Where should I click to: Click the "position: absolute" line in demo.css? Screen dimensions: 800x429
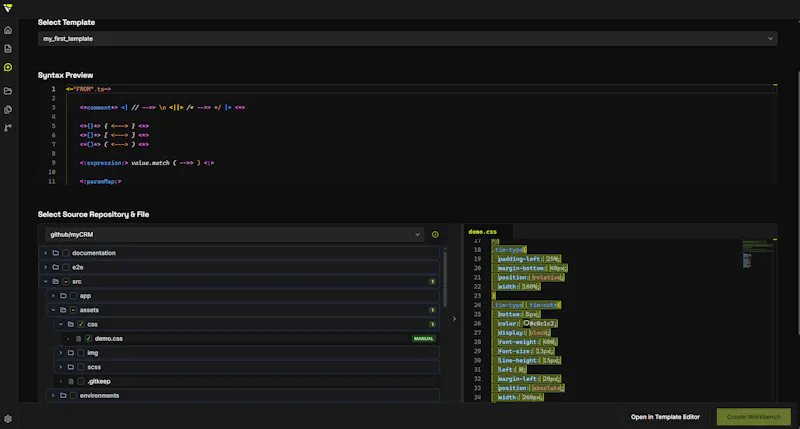(x=531, y=388)
